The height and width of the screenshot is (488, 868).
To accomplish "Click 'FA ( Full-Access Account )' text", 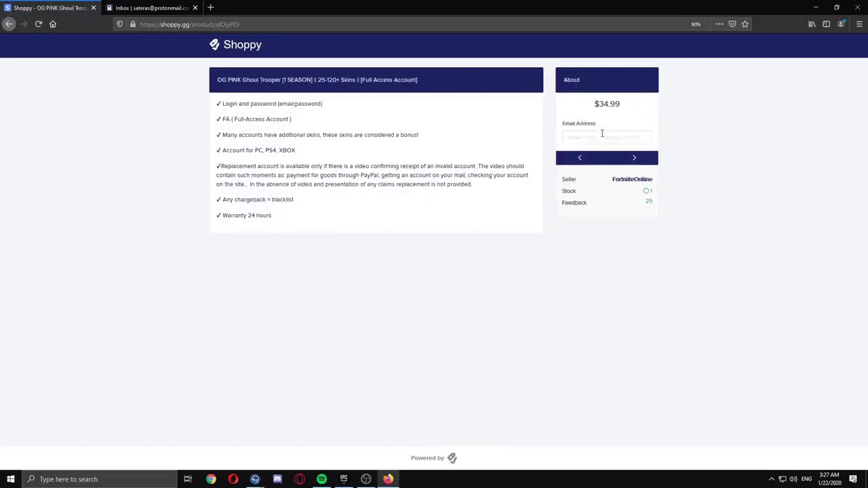I will pyautogui.click(x=254, y=119).
